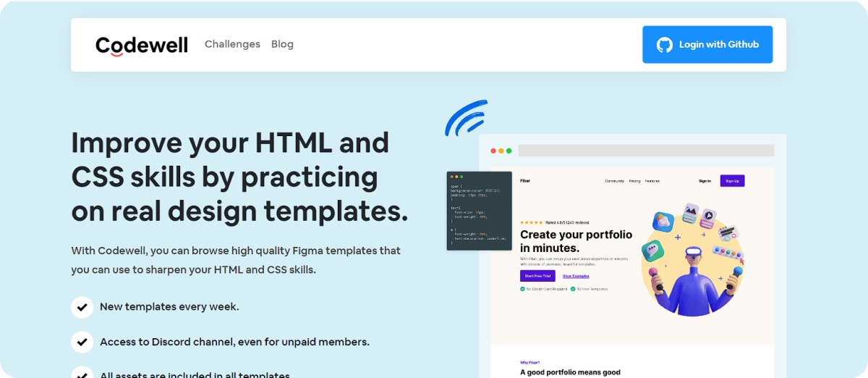Click the gray address bar in mock browser
Screen dimensions: 868x378
pos(646,151)
